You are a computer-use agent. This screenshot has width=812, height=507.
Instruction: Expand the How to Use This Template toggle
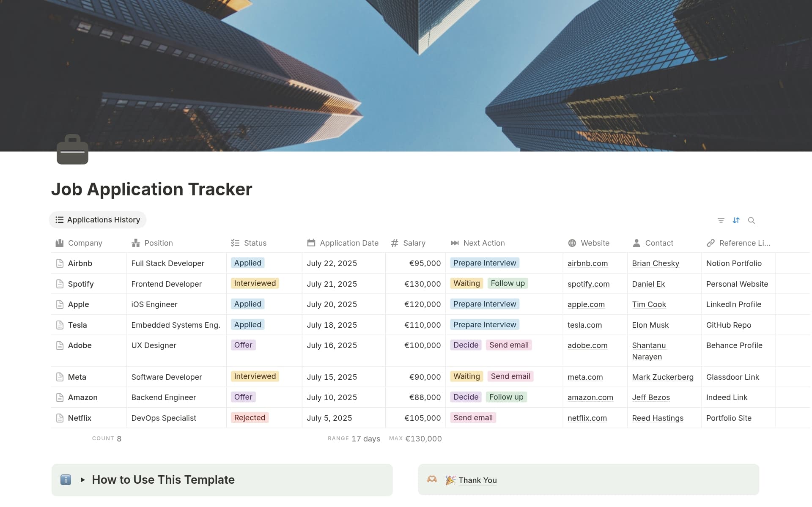83,480
